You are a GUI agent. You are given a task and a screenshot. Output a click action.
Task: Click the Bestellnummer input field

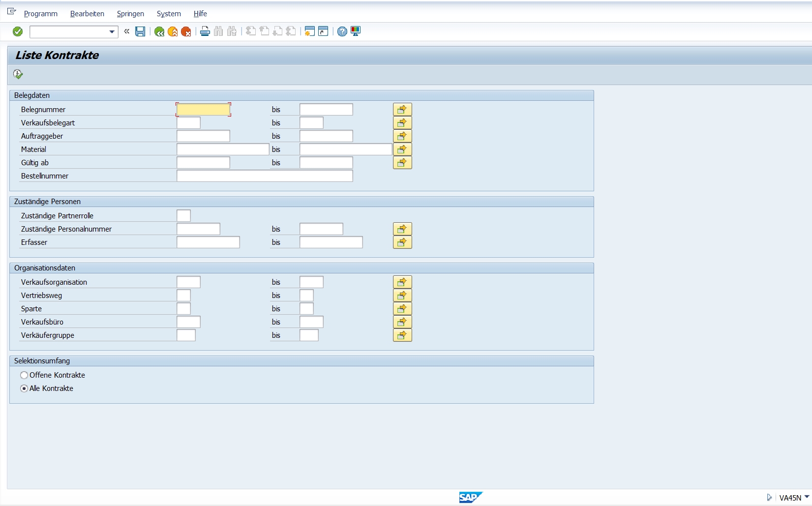(265, 176)
